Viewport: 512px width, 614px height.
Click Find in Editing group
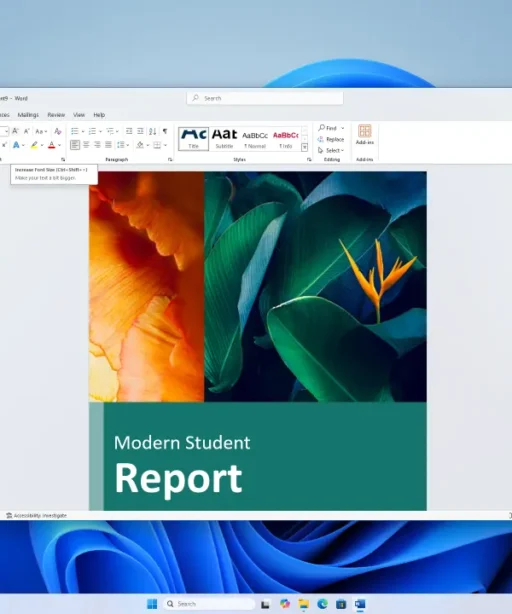(x=328, y=128)
